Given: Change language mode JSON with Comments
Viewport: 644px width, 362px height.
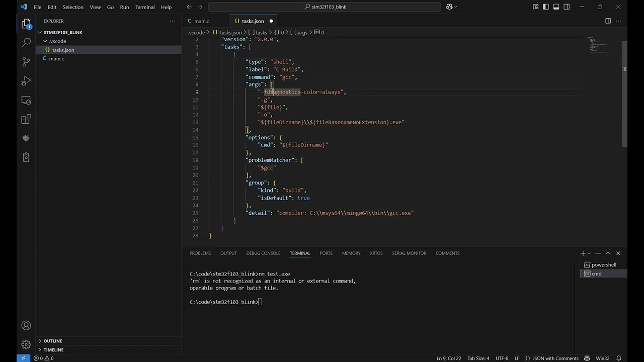Looking at the screenshot, I should pyautogui.click(x=552, y=358).
